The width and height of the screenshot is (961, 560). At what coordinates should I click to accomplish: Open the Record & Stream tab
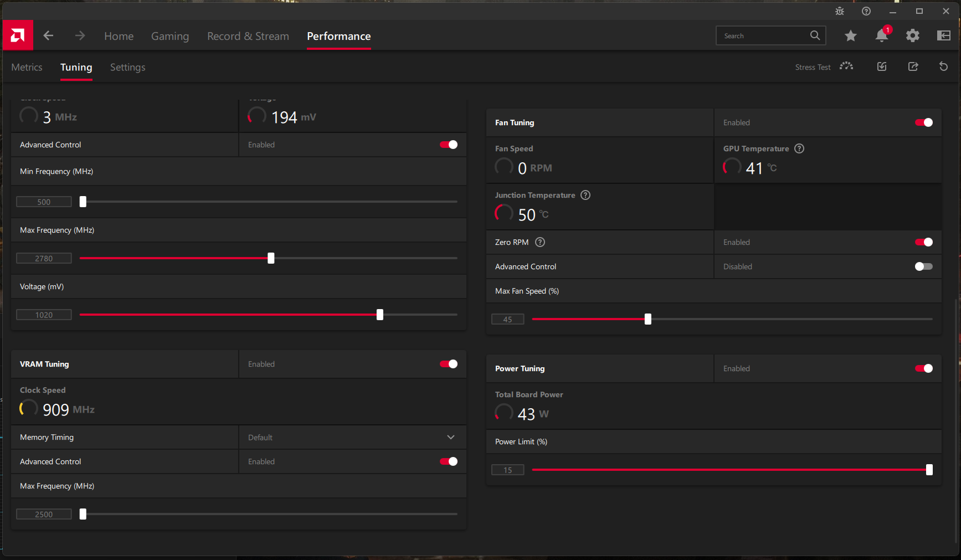pos(248,36)
